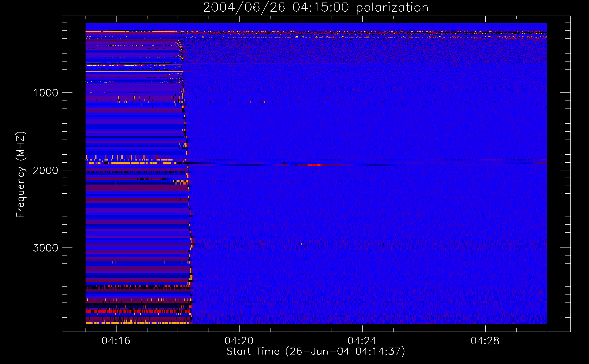Click the '2000' frequency tick label

pyautogui.click(x=46, y=170)
